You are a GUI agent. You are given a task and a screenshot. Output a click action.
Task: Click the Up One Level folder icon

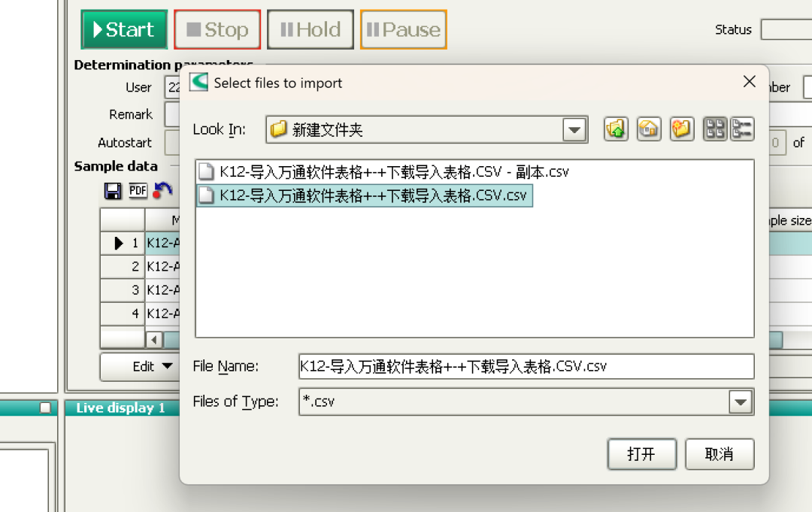[616, 129]
